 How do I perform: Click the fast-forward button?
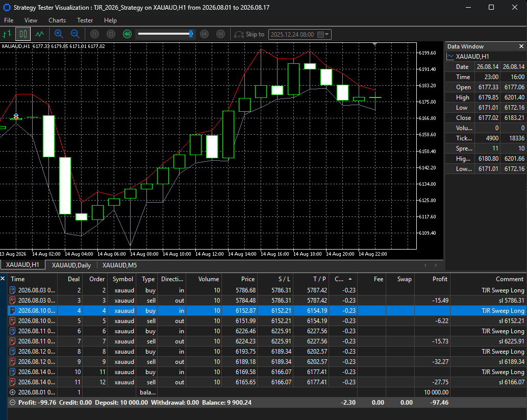[x=205, y=34]
